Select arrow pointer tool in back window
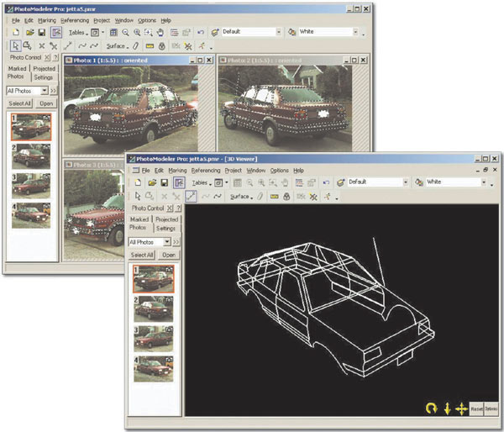Viewport: 504px width, 432px height. tap(15, 46)
